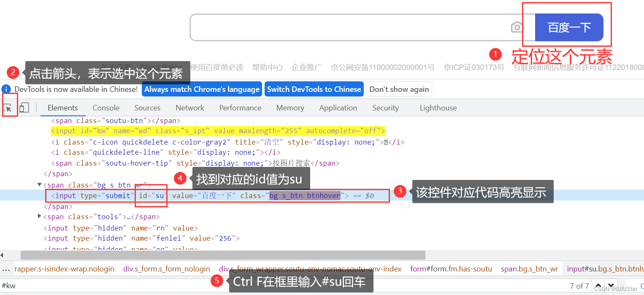Dismiss the notice with Don't show again
This screenshot has width=644, height=295.
pos(399,89)
